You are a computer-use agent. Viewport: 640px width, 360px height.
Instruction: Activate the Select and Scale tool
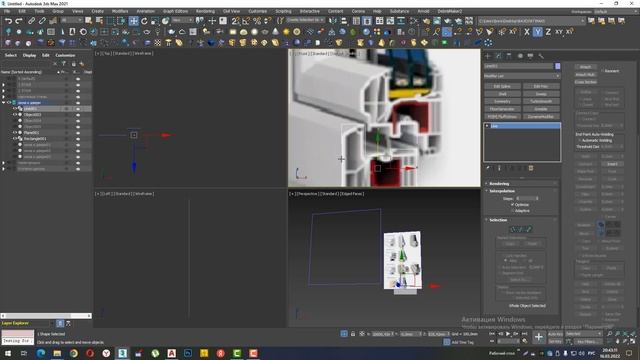[x=155, y=21]
